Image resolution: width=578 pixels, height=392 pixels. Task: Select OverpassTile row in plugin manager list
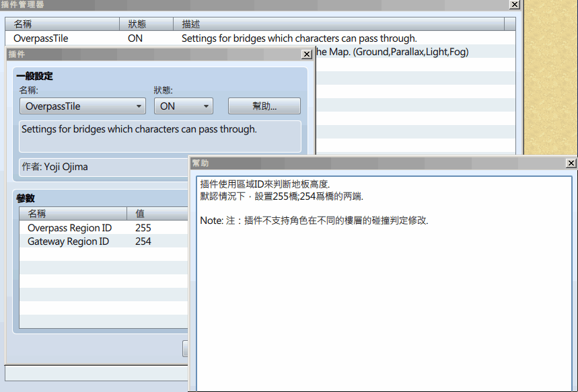260,38
